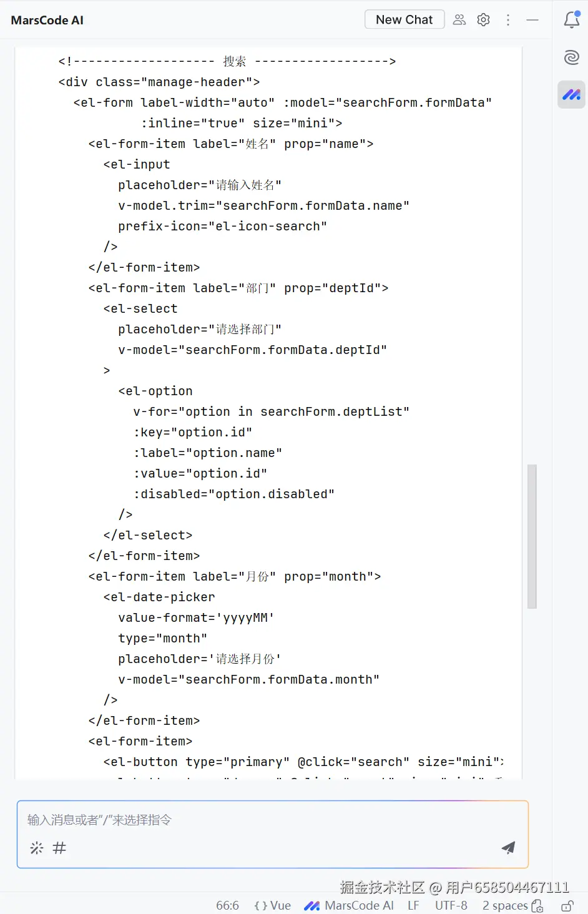Screen dimensions: 588x914
Task: Click the message input field
Action: click(x=273, y=820)
